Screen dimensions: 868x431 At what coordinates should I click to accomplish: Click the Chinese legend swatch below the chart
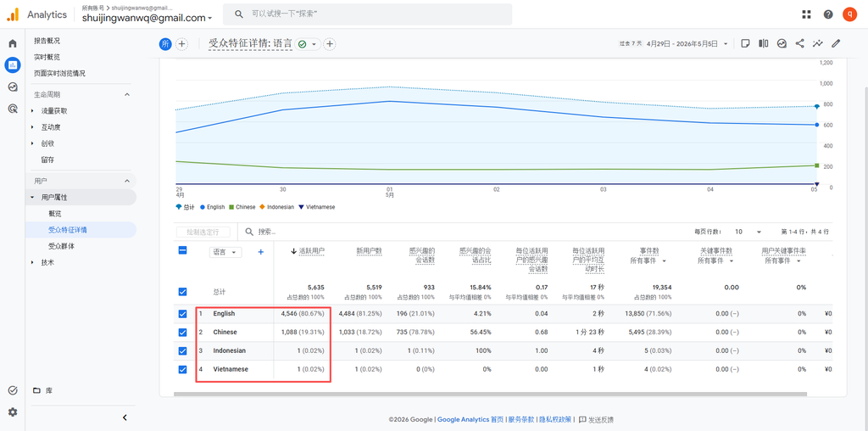232,207
